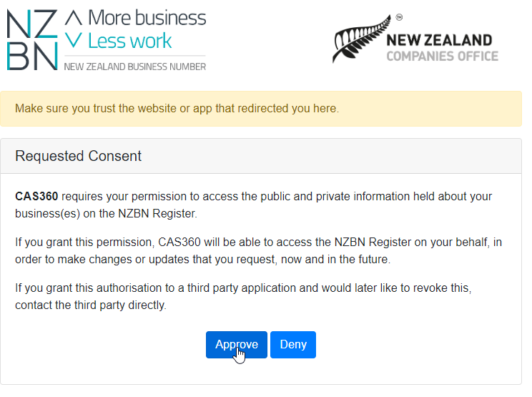The image size is (532, 397).
Task: Approve the CAS360 consent request
Action: 237,344
